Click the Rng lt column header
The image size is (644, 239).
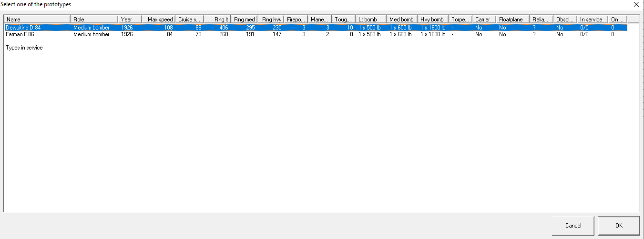click(217, 20)
